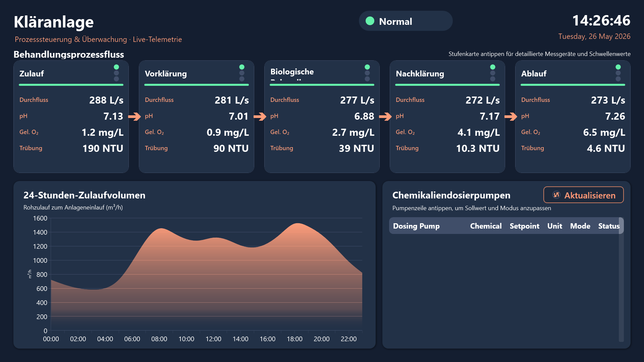Open the Zulauf stage card details

tap(71, 117)
